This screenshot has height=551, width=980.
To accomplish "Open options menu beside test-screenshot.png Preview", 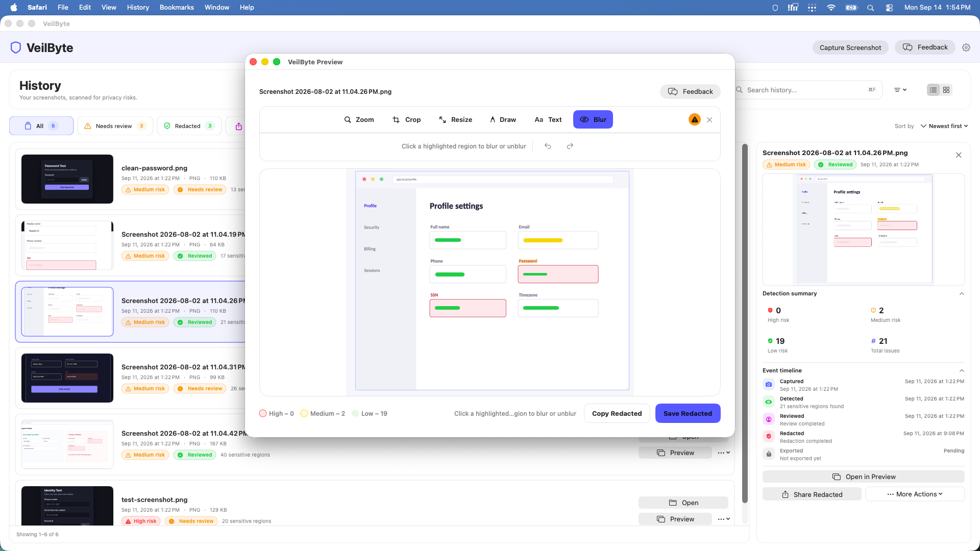I will [724, 519].
